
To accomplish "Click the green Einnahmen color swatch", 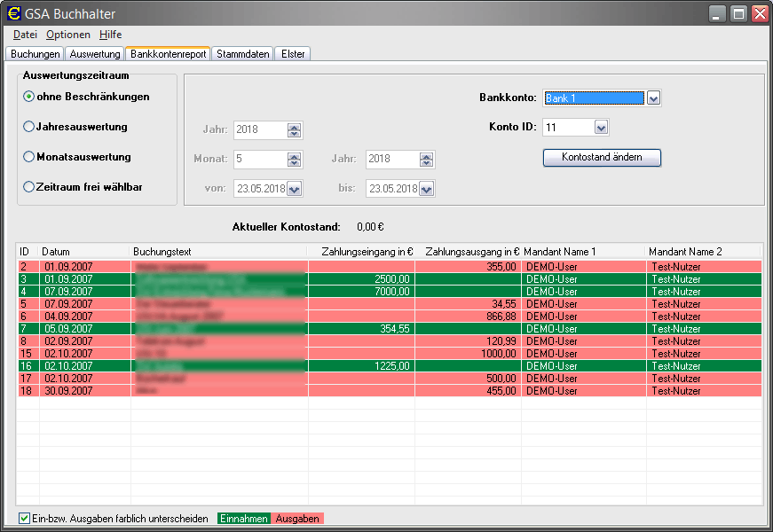I will pyautogui.click(x=244, y=518).
